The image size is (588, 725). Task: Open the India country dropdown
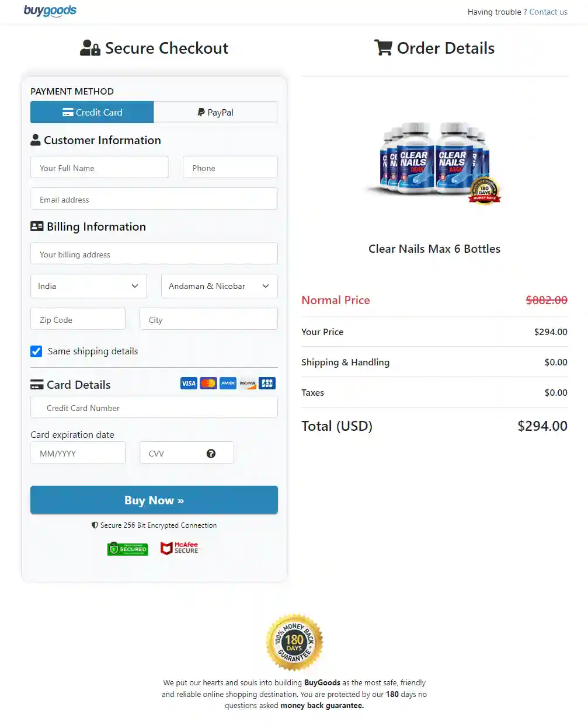[88, 286]
